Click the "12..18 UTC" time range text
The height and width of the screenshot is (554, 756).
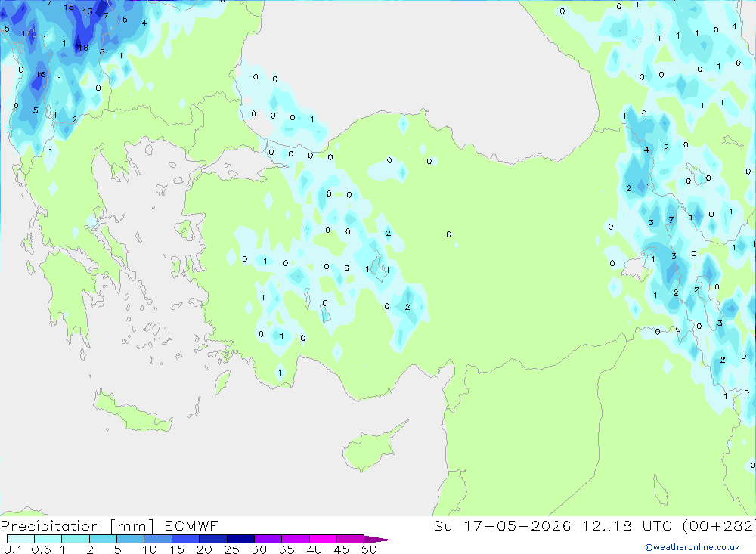point(626,525)
